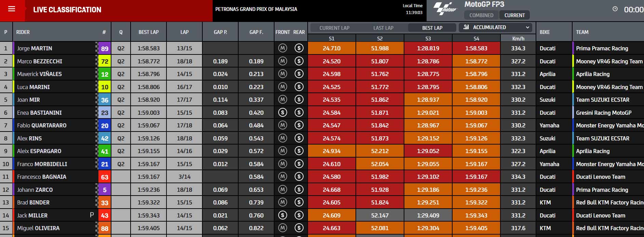644x237 pixels.
Task: Select the BEST LAP sector tab
Action: click(x=432, y=28)
